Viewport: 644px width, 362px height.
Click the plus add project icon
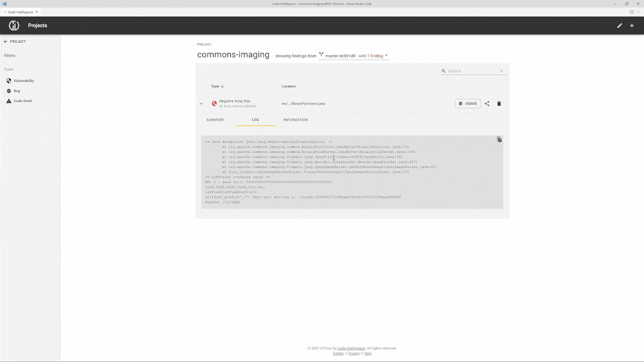[632, 25]
